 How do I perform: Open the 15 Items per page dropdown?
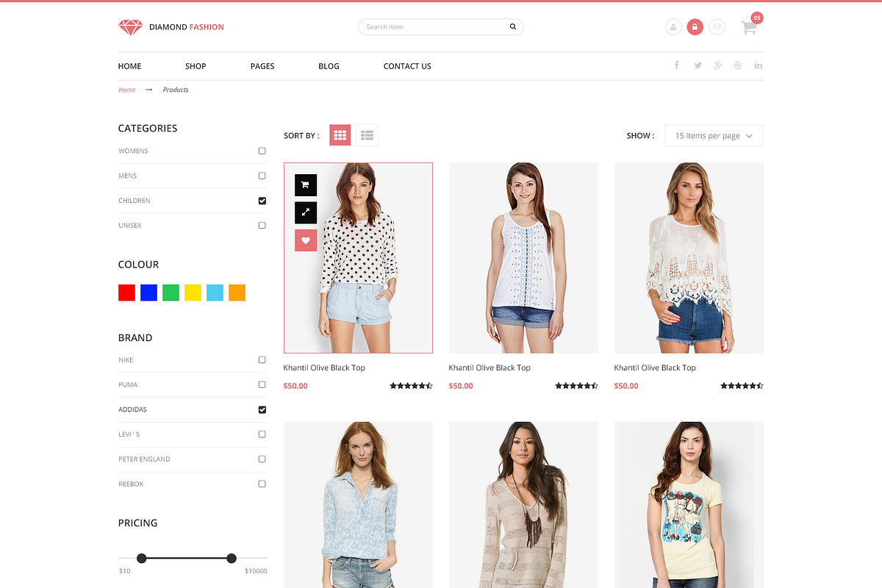point(714,136)
